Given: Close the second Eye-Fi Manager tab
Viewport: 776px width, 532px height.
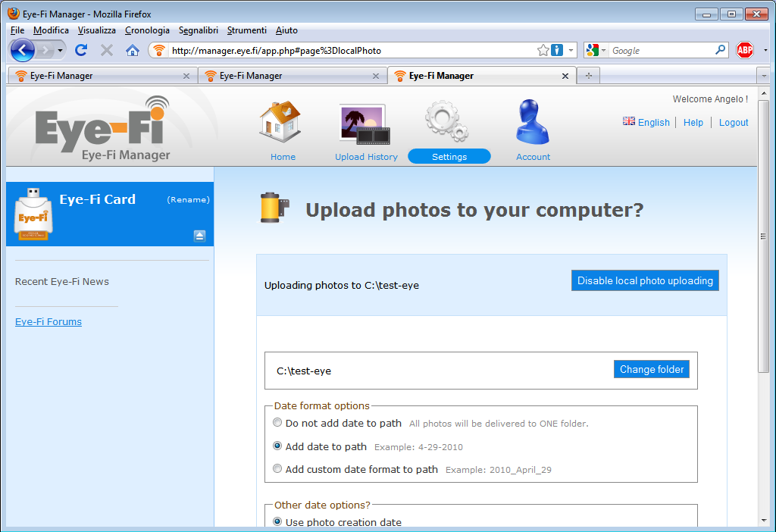Looking at the screenshot, I should click(376, 77).
